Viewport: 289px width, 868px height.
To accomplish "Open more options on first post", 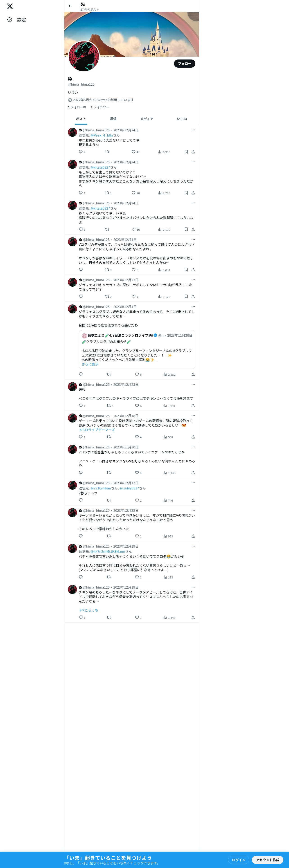I will click(x=193, y=130).
